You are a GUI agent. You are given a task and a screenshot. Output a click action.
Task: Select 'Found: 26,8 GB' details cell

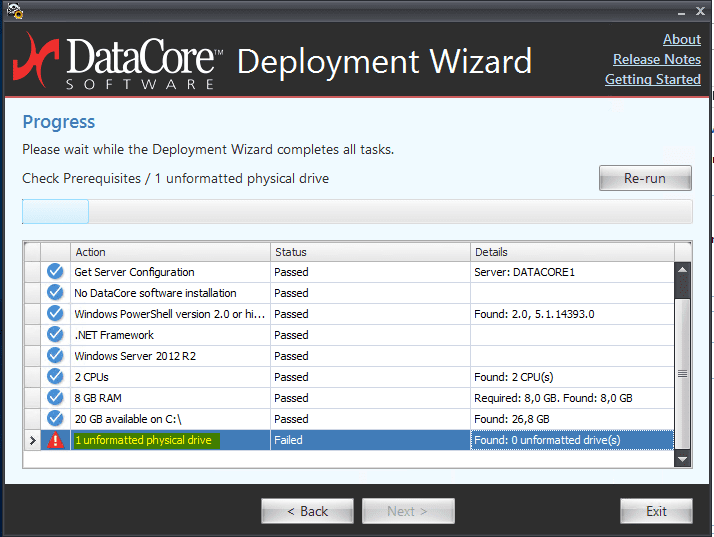(572, 419)
